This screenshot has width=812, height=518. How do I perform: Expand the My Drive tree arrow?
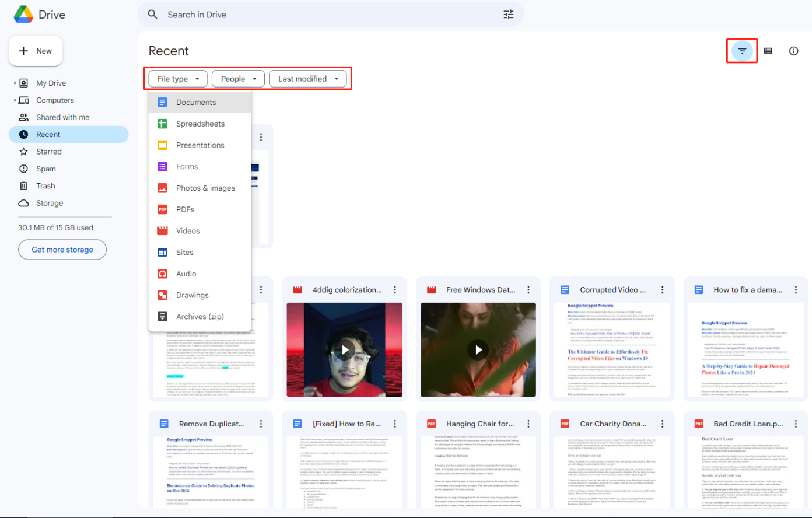(15, 83)
